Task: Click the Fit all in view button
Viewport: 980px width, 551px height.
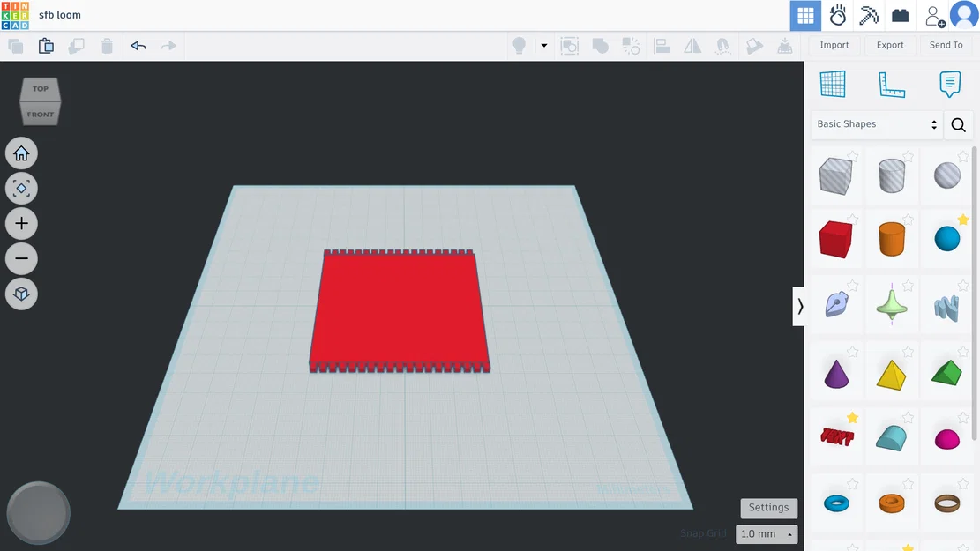Action: (21, 188)
